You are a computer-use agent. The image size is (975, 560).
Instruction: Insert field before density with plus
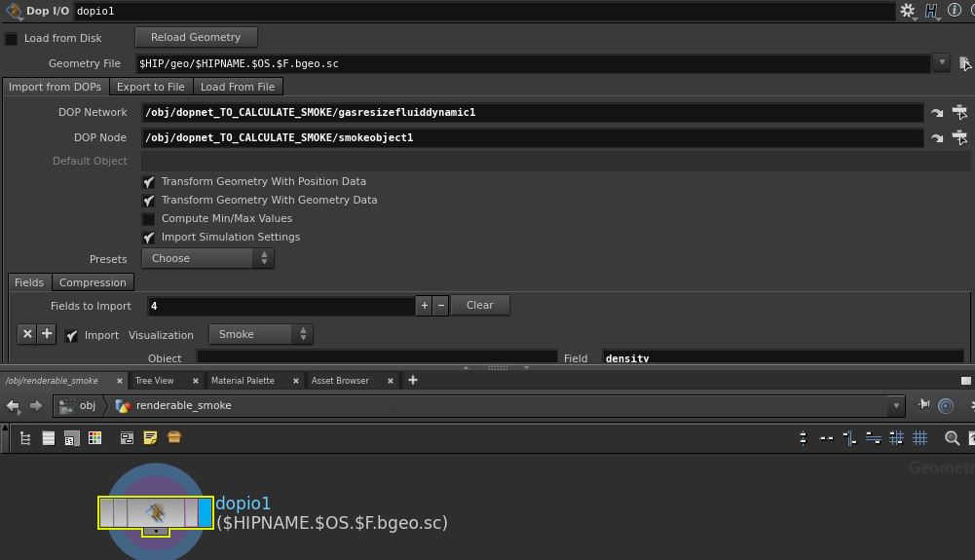(x=47, y=334)
